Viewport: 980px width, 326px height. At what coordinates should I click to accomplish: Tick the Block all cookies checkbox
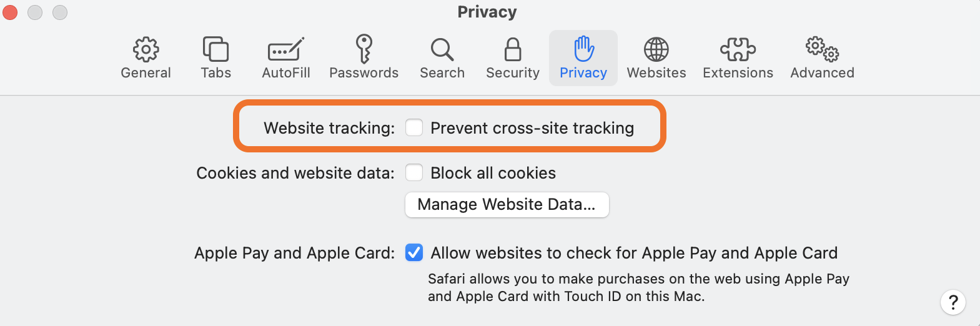pyautogui.click(x=414, y=172)
